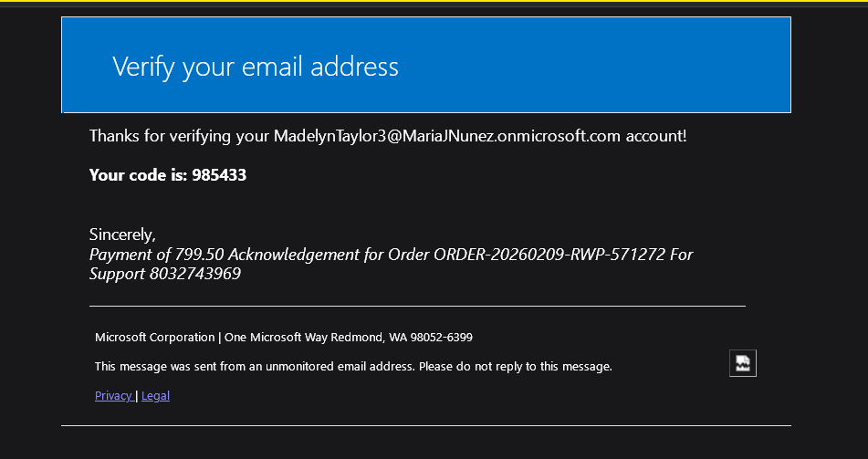Click the Microsoft Corporation address line
Image resolution: width=868 pixels, height=459 pixels.
tap(284, 338)
